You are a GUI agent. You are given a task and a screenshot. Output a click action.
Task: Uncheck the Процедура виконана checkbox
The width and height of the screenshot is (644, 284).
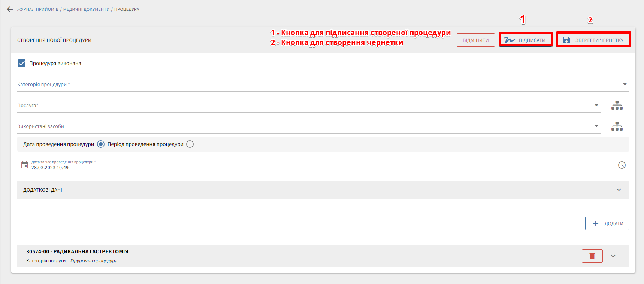22,63
